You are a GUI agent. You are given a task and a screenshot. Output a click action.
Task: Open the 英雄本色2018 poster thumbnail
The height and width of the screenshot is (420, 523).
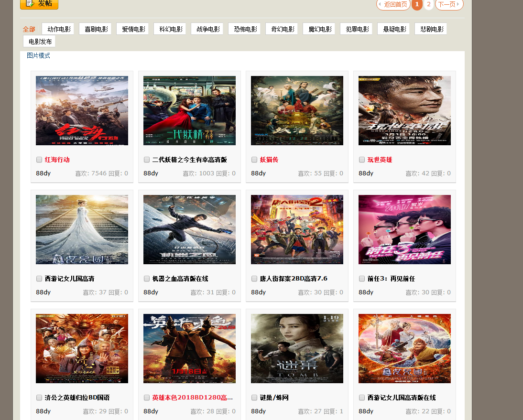(x=189, y=349)
